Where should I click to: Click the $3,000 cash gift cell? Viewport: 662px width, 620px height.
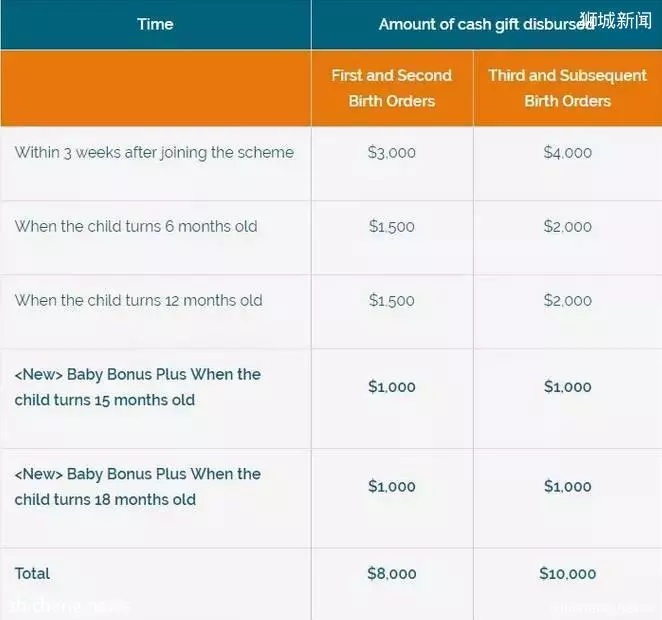391,152
